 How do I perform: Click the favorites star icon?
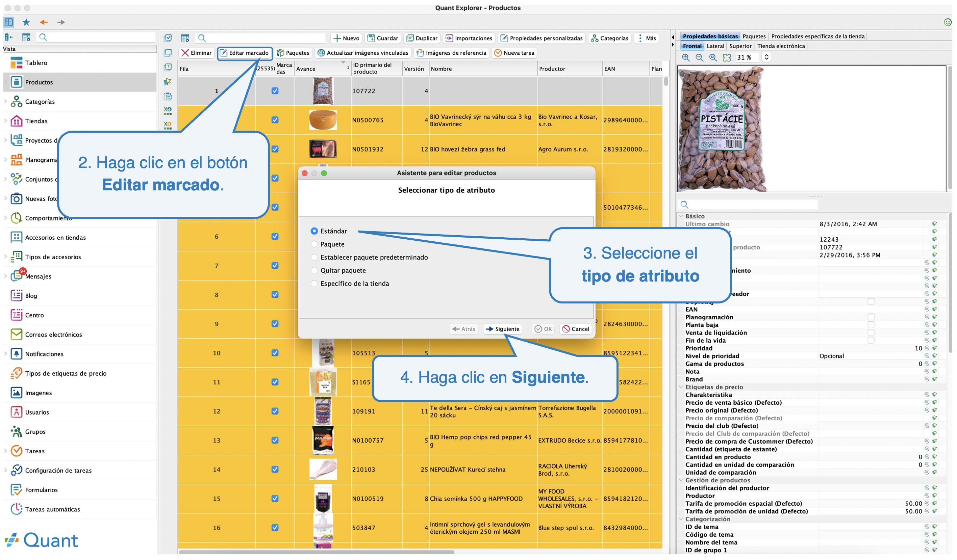click(x=26, y=22)
